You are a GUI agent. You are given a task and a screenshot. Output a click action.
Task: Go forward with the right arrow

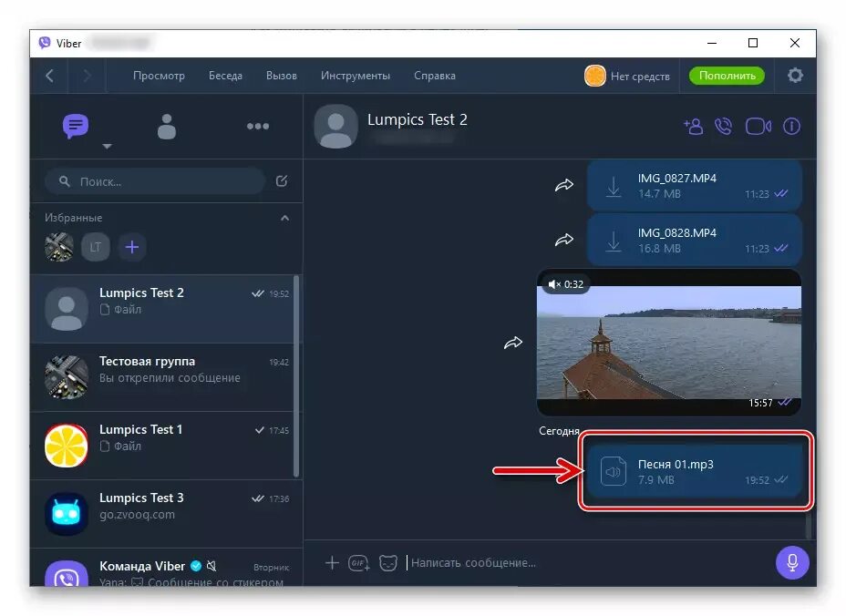87,76
